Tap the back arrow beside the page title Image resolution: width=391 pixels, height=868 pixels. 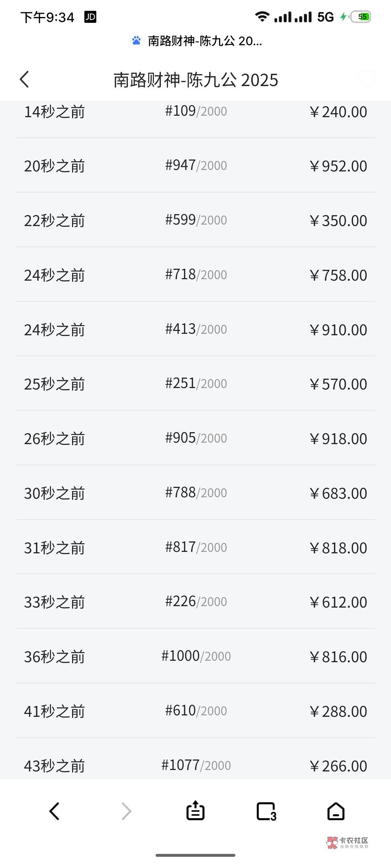(x=25, y=80)
